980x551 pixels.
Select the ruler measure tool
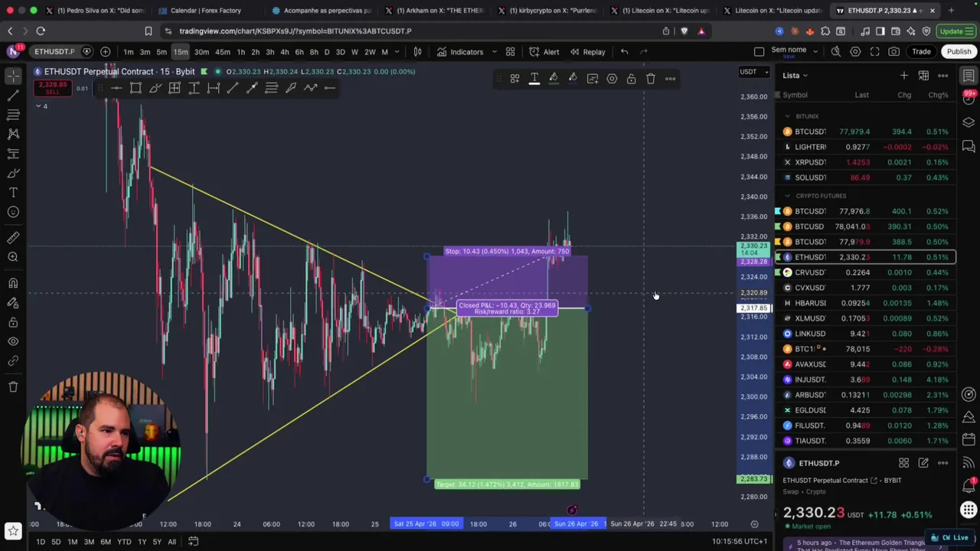tap(13, 237)
